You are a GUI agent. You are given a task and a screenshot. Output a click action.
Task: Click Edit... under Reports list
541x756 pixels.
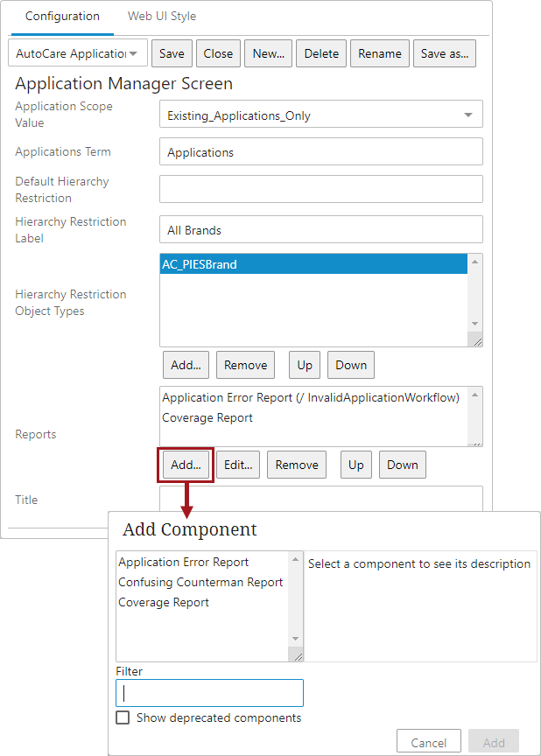coord(238,465)
